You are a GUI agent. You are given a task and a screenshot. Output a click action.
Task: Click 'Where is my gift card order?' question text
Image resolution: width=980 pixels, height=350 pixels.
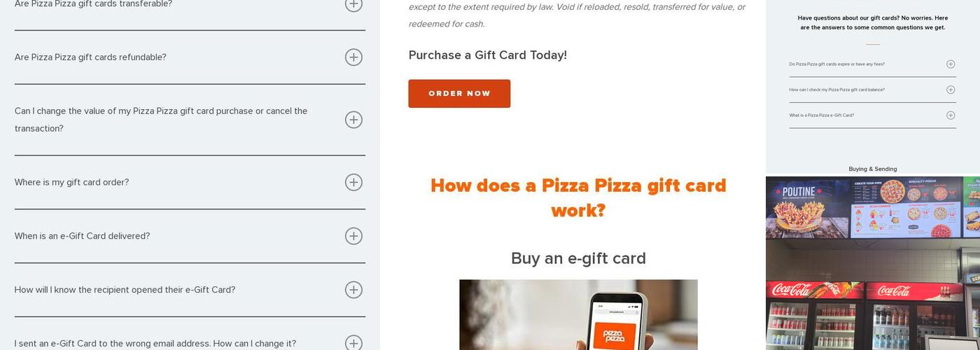72,183
